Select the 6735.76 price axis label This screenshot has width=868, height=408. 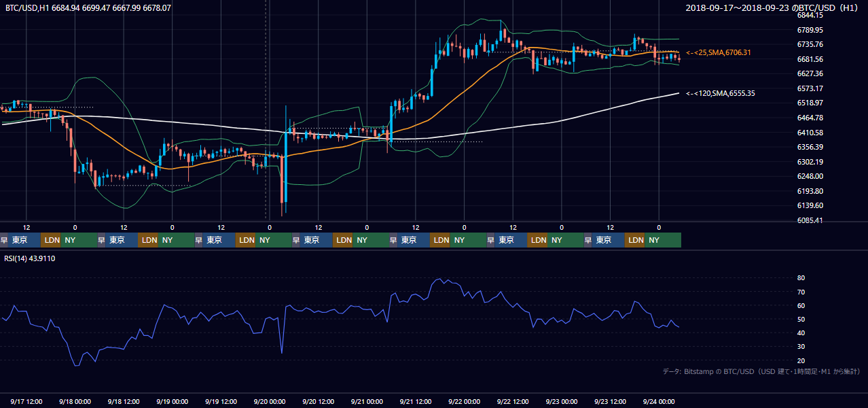[810, 44]
